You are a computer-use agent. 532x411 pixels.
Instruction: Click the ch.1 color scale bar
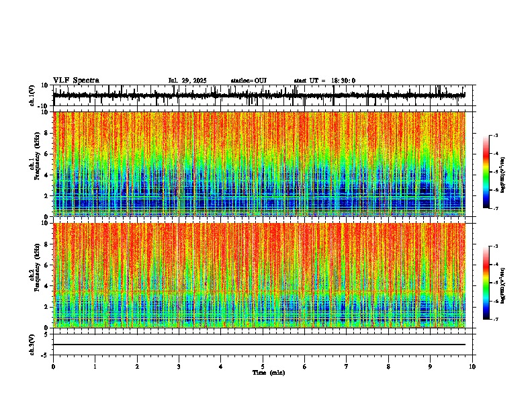[x=486, y=172]
